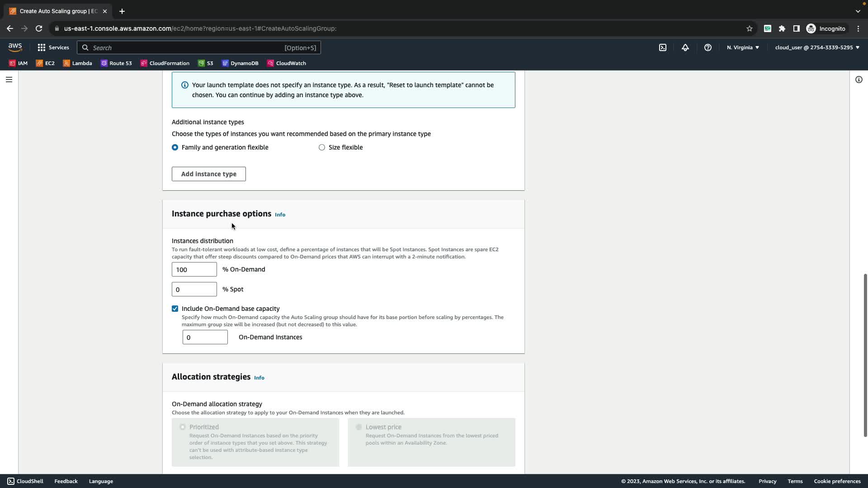Go to the AWS logo home
Image resolution: width=868 pixels, height=488 pixels.
15,47
